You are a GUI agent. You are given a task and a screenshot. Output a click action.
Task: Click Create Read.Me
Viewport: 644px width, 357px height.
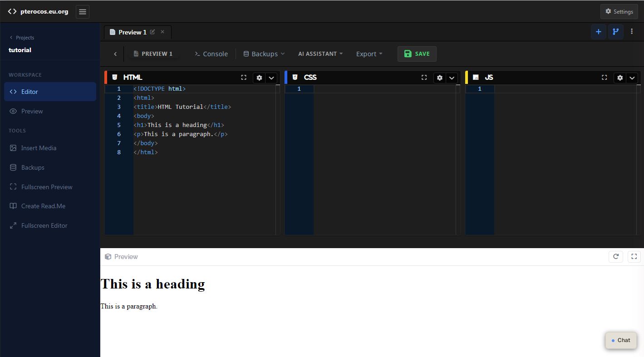click(x=50, y=206)
